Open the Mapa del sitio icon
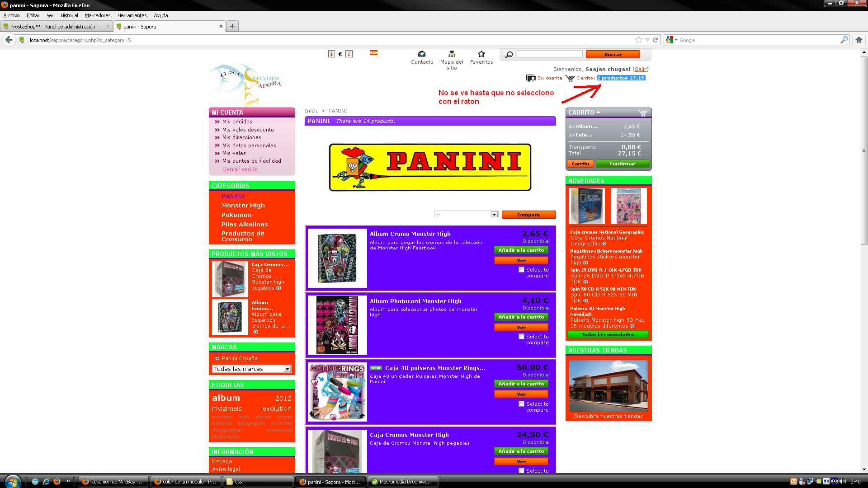Image resolution: width=868 pixels, height=488 pixels. [x=451, y=54]
